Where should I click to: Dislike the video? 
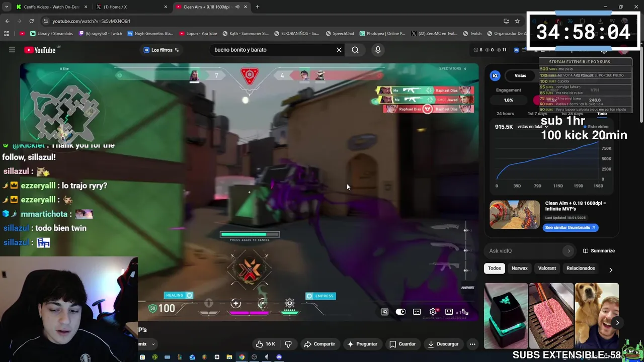288,344
